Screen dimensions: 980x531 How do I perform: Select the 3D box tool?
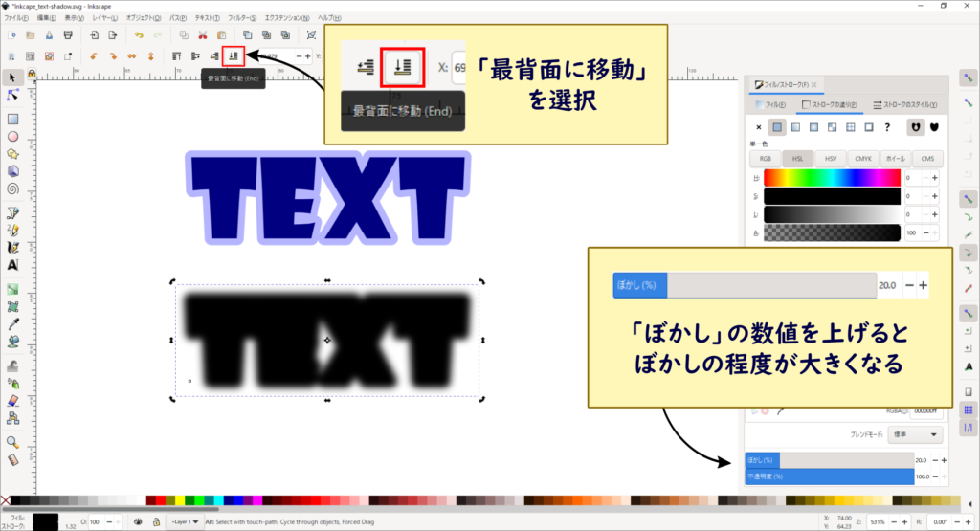pos(12,171)
